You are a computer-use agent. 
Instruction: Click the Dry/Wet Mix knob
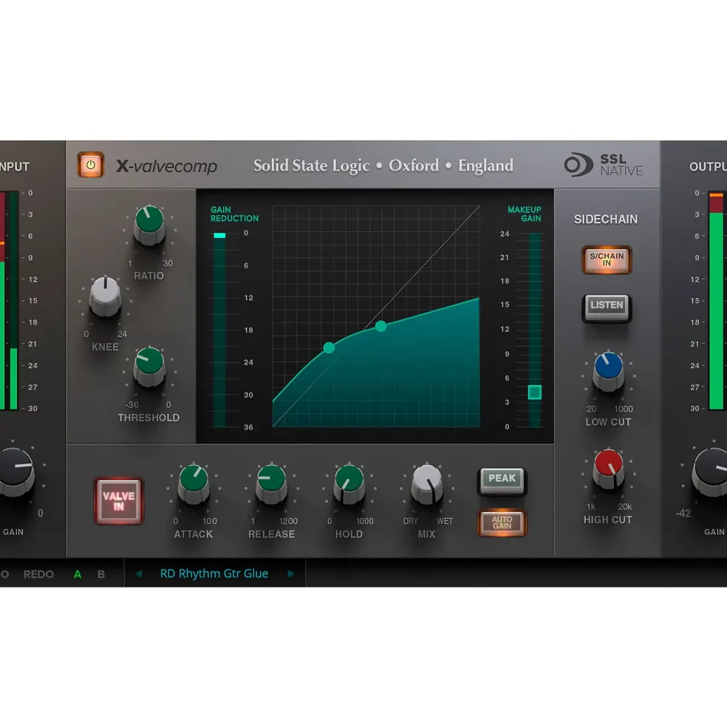(x=426, y=484)
